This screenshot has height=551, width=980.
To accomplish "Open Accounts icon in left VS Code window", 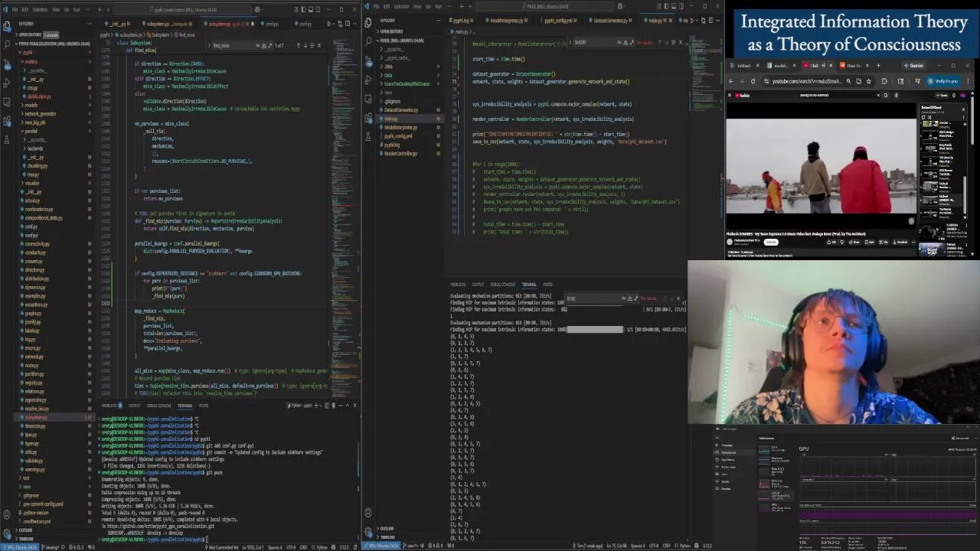I will point(7,514).
